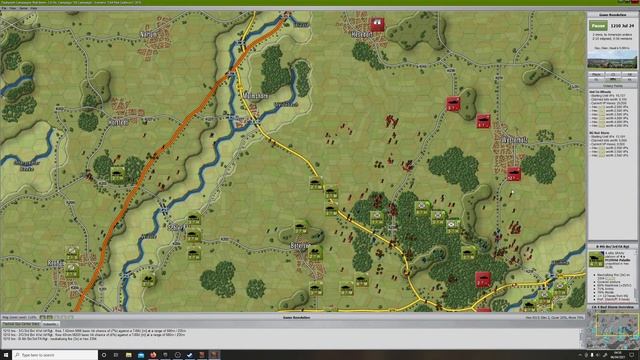Select the bottom green counter of three stacked near Schmal village

pyautogui.click(x=194, y=254)
